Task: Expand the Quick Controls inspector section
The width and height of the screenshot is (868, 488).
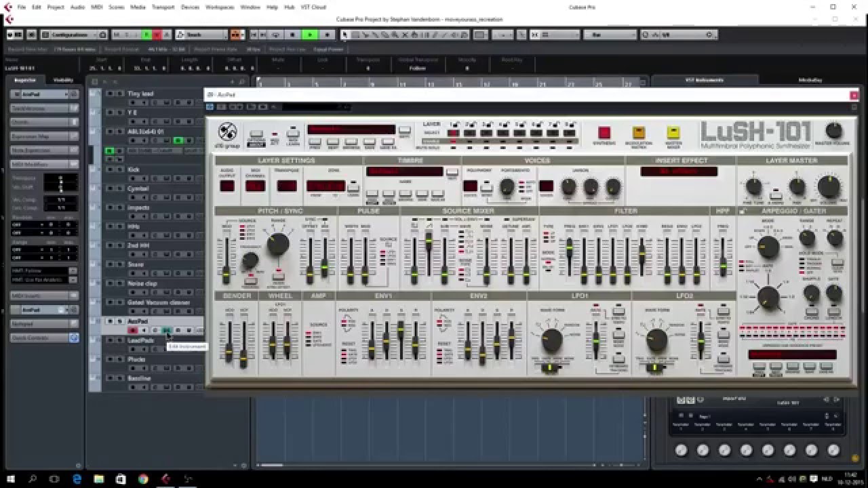Action: [44, 338]
